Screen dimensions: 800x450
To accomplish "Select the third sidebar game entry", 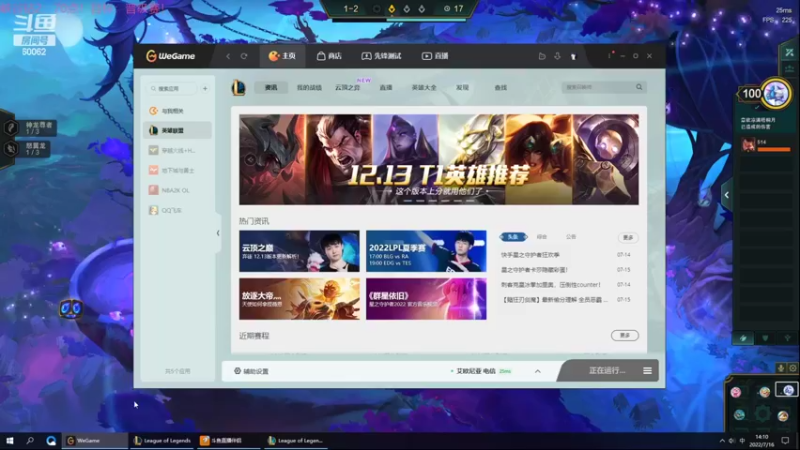I will point(177,151).
